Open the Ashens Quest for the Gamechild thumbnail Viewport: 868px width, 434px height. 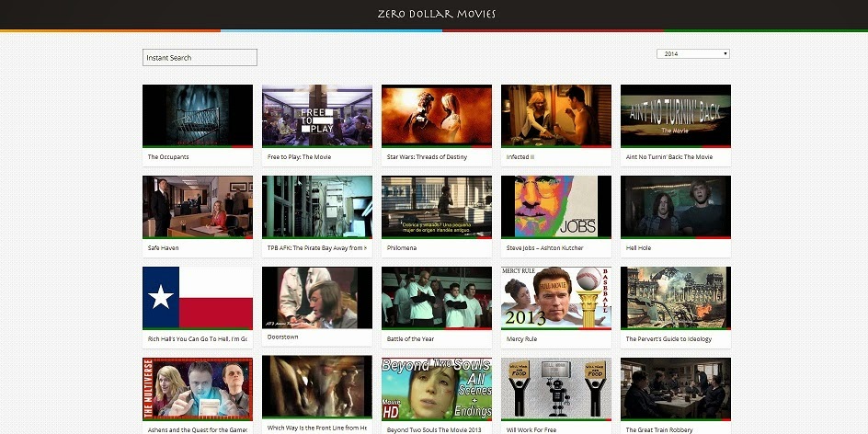point(198,389)
